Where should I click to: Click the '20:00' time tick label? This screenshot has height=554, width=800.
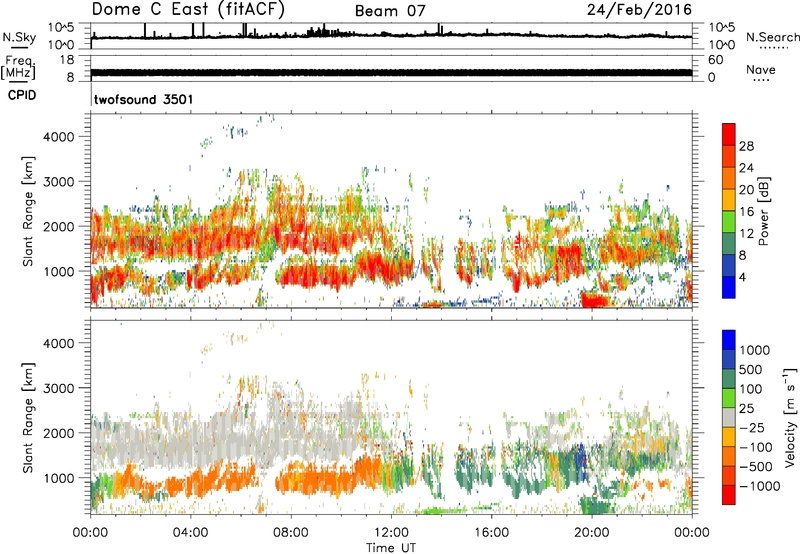592,533
